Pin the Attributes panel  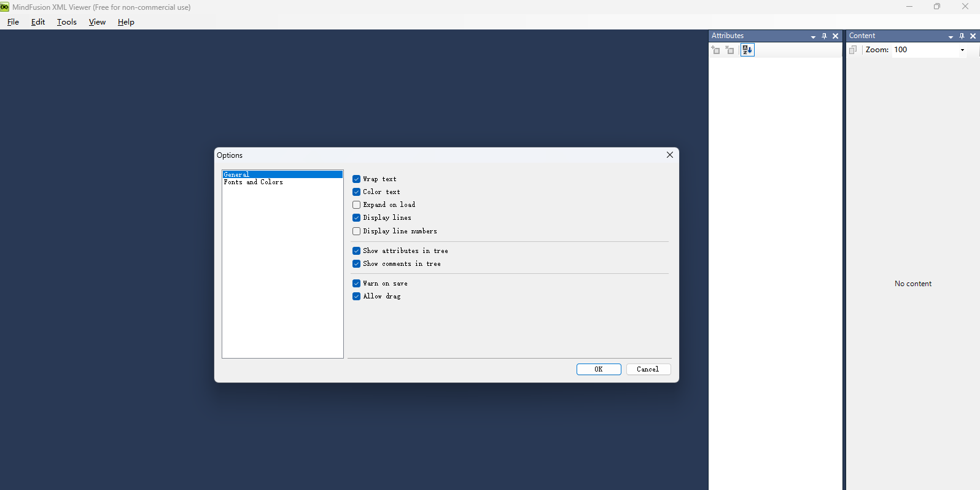click(x=824, y=36)
